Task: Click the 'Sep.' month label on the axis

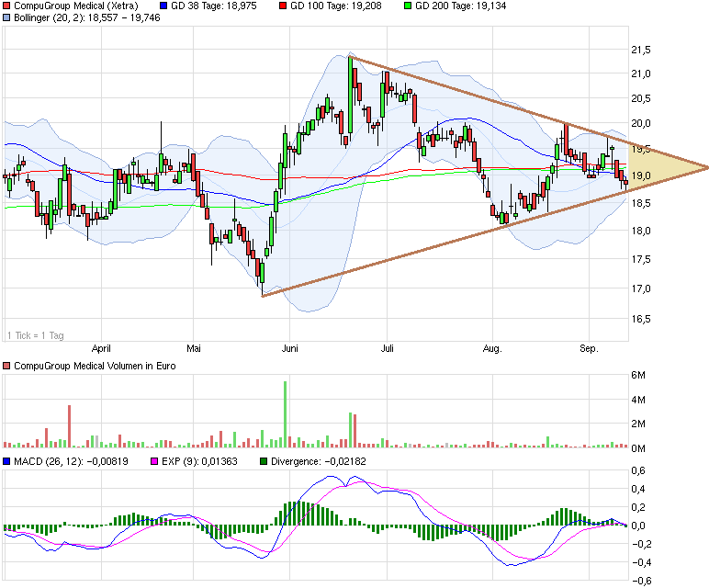Action: [590, 348]
